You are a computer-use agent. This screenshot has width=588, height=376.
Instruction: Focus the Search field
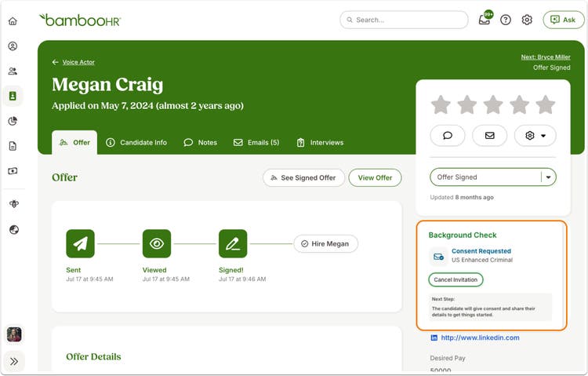click(404, 20)
